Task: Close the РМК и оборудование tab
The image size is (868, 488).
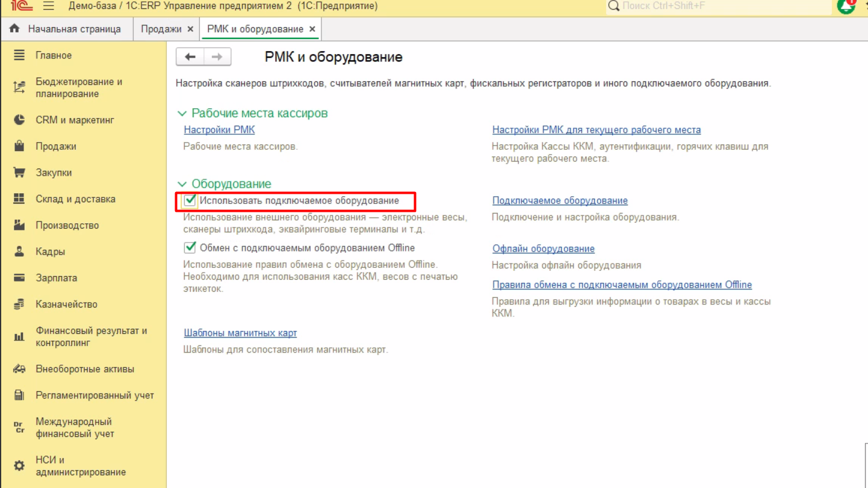Action: [x=312, y=29]
